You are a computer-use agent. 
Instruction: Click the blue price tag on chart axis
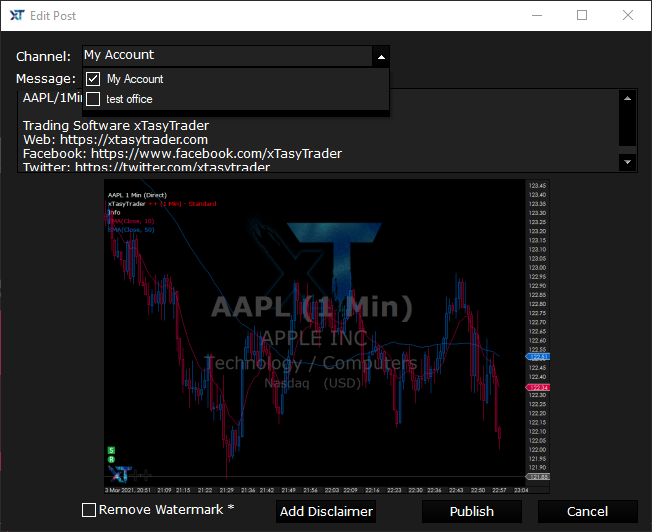538,356
